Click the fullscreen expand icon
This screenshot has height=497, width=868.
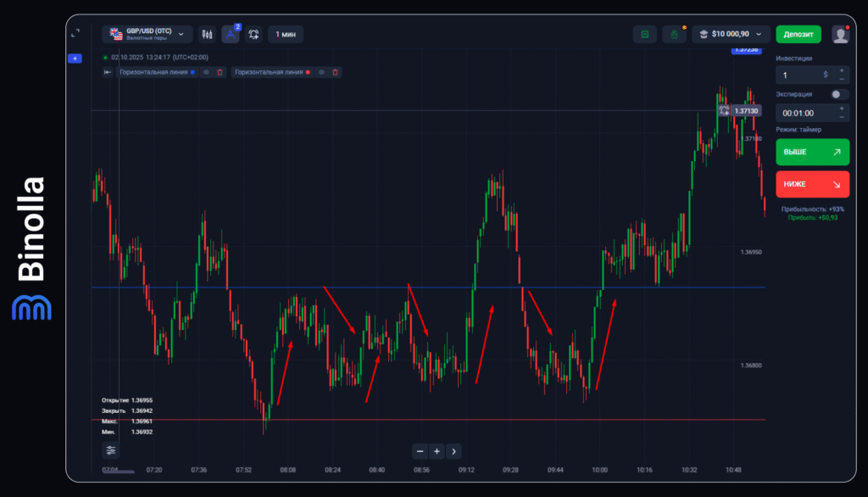tap(75, 34)
